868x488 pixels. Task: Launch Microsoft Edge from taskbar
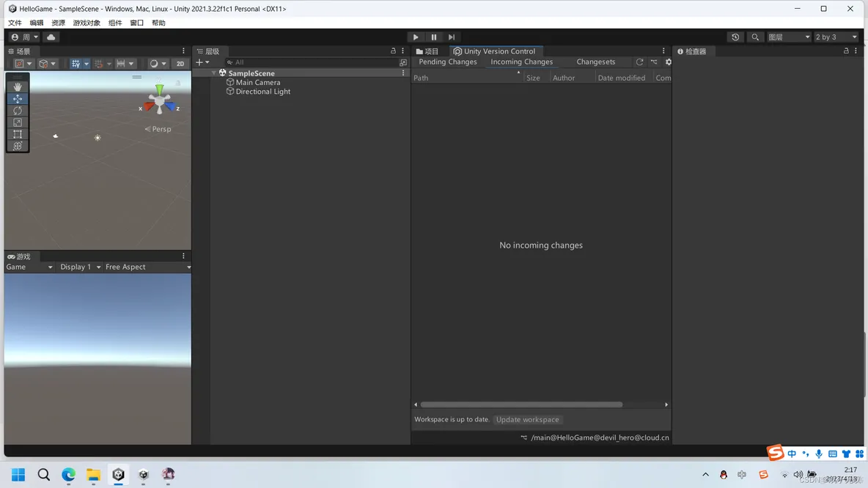point(69,475)
